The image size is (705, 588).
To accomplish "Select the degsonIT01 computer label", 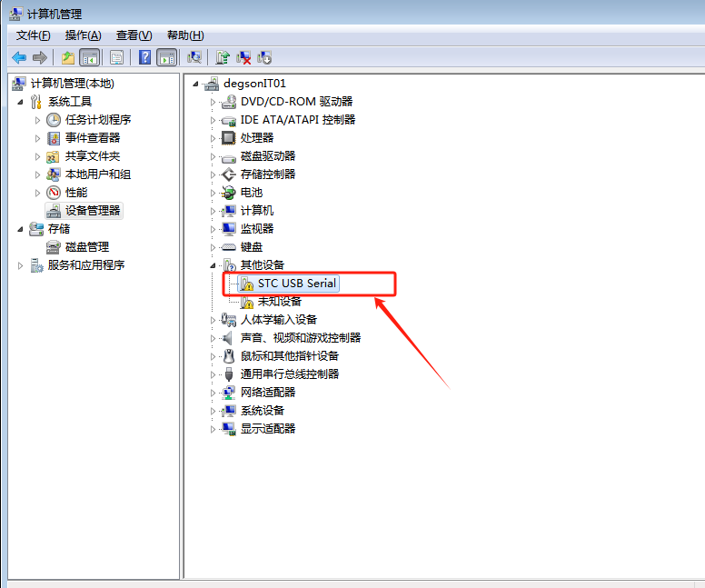I will [254, 84].
